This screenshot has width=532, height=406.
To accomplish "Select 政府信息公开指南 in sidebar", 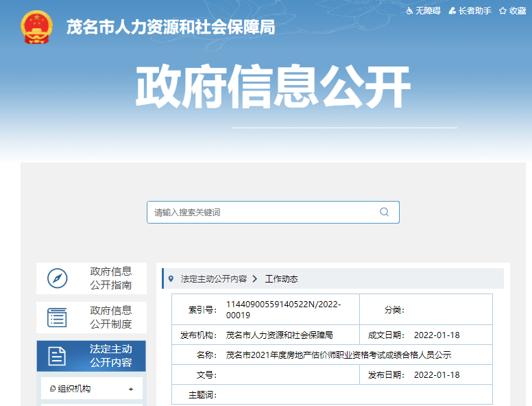I will [x=110, y=278].
